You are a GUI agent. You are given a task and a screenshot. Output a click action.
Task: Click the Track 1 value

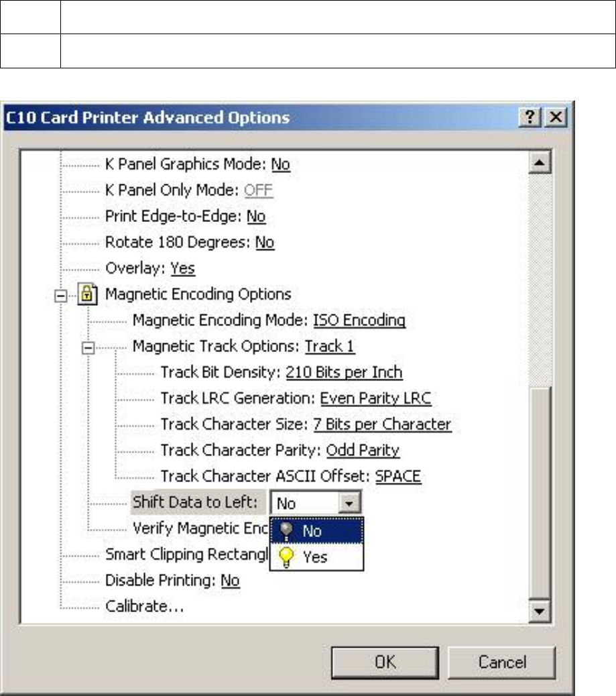coord(330,346)
